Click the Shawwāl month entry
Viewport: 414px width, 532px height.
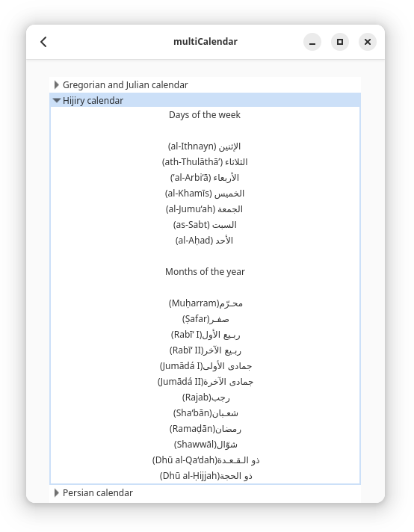(x=206, y=445)
